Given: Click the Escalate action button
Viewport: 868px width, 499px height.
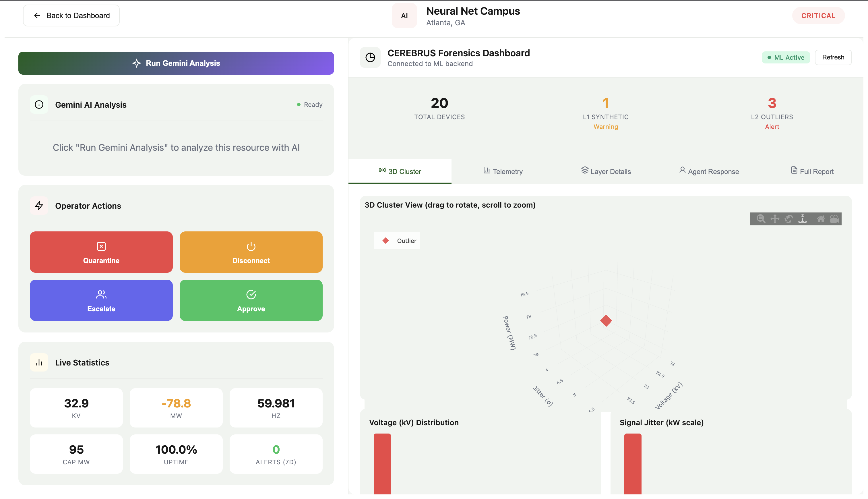Looking at the screenshot, I should [101, 300].
